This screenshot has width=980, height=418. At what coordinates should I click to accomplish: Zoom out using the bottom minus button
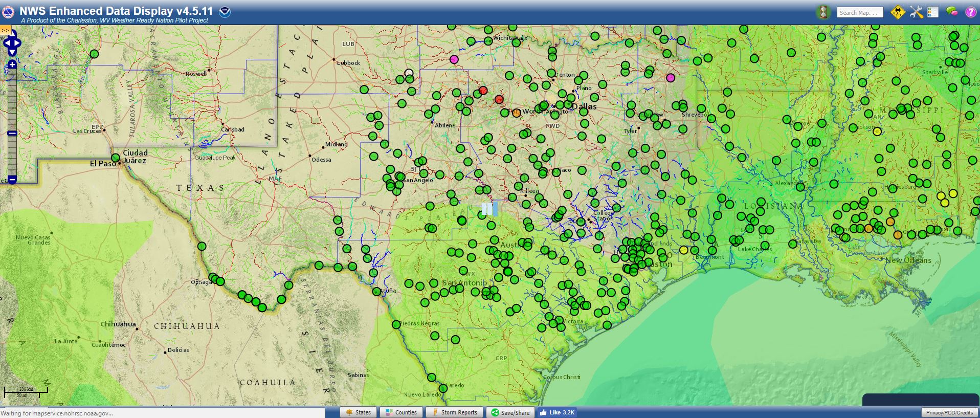[12, 180]
